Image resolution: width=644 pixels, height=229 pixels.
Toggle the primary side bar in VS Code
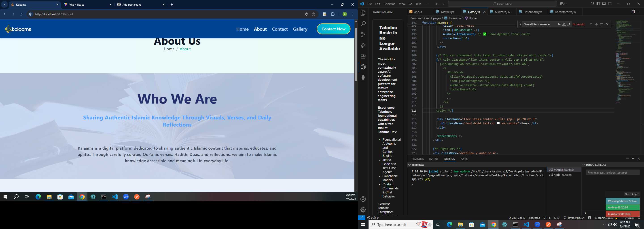[x=598, y=4]
